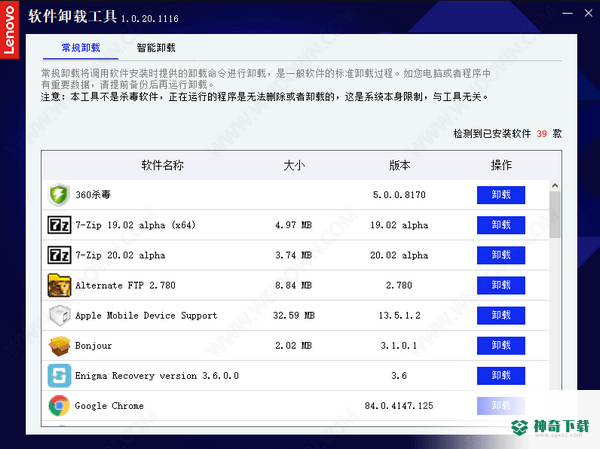Click the Lenovo logo
600x449 pixels.
(9, 29)
